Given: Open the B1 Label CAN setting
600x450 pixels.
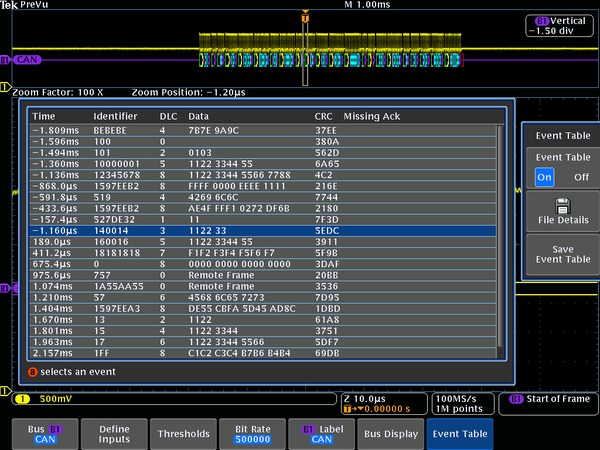Looking at the screenshot, I should 320,433.
